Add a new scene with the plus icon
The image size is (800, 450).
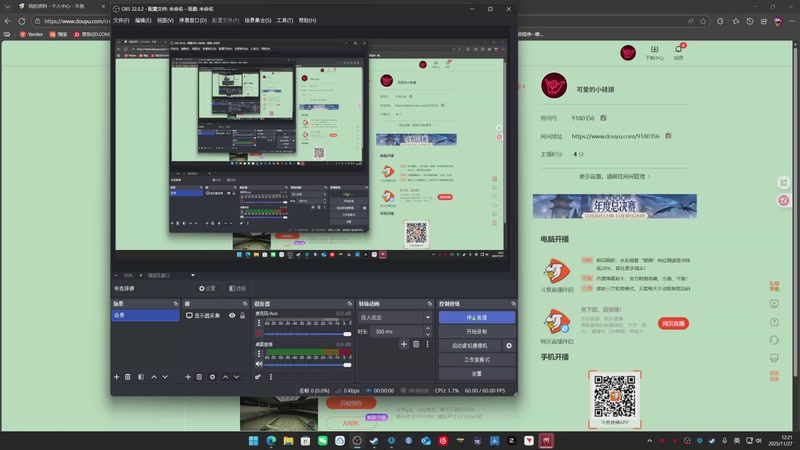tap(116, 377)
